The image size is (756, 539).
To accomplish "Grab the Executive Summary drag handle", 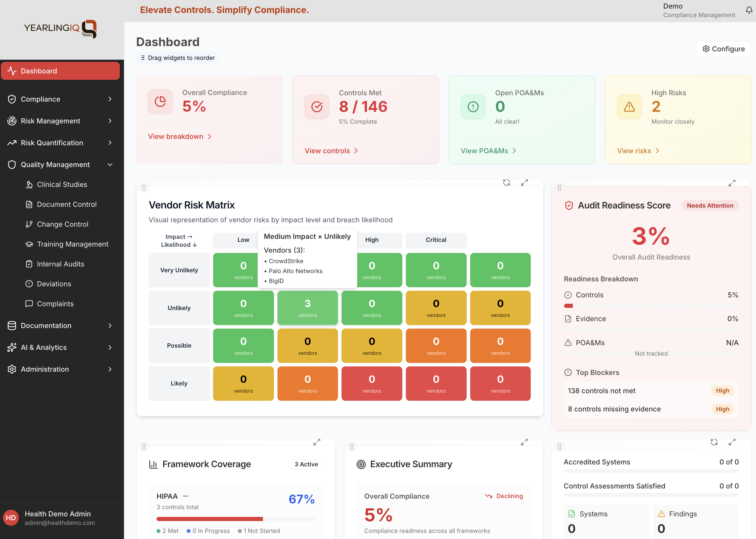I will (x=351, y=446).
